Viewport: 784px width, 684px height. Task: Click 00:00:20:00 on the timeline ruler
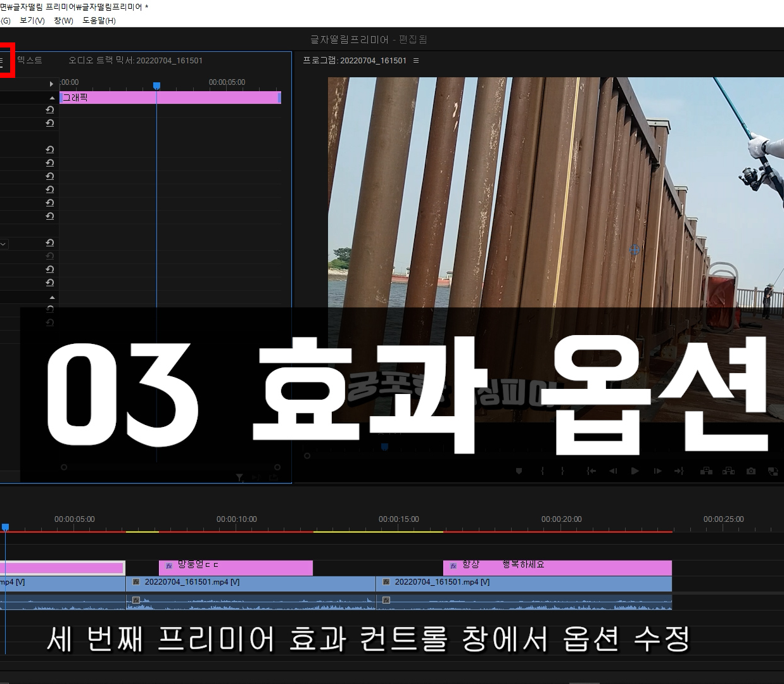[562, 519]
